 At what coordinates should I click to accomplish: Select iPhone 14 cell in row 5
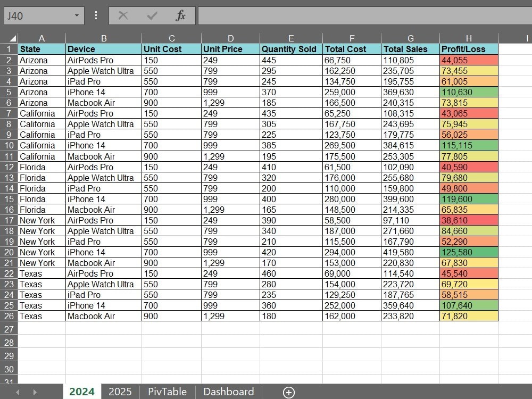[x=104, y=92]
